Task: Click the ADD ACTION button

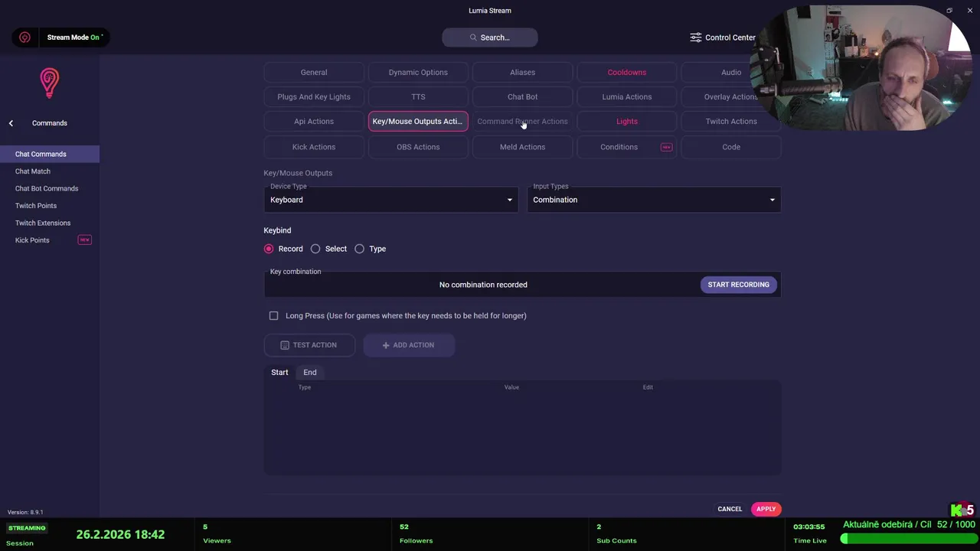Action: [409, 345]
